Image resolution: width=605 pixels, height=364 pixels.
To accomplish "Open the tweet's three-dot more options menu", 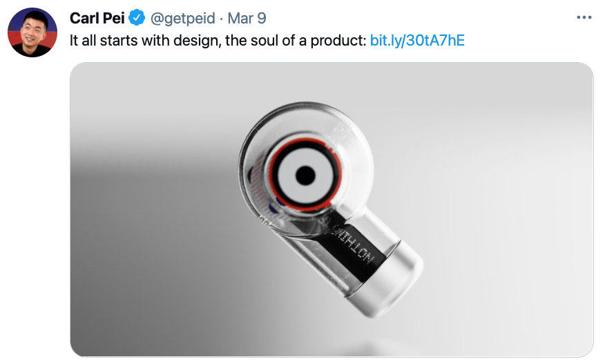I will [x=584, y=17].
